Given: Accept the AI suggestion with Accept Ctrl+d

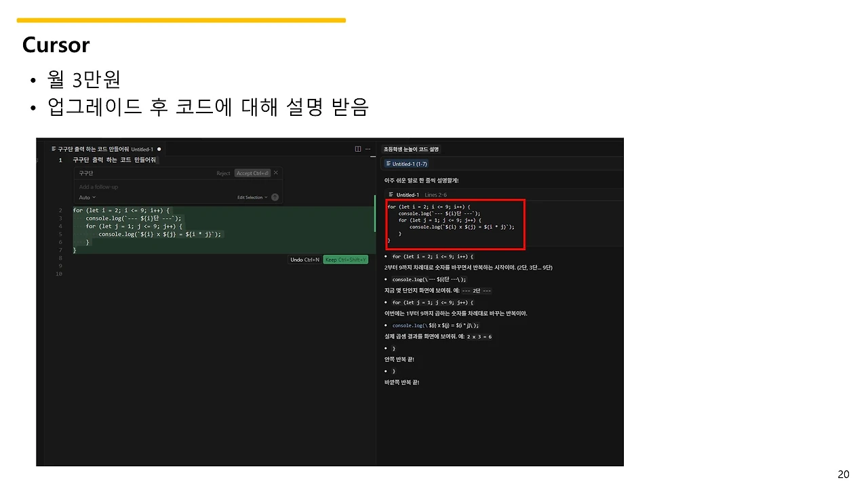Looking at the screenshot, I should 252,173.
